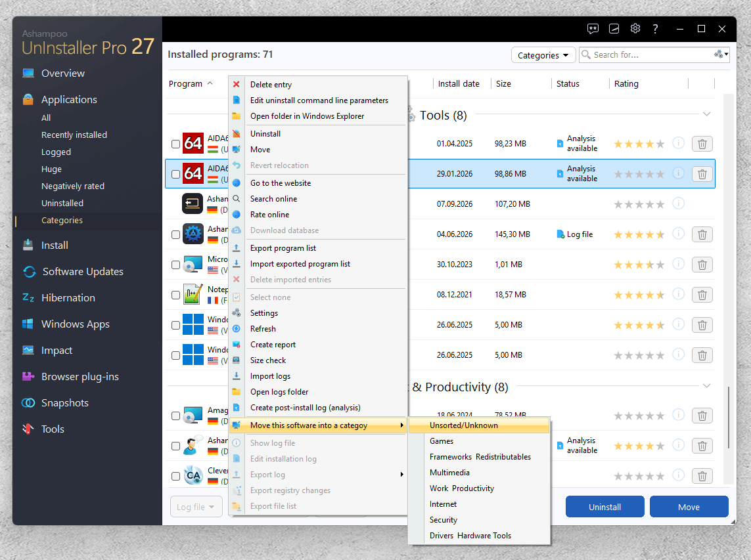Select Uninstall in context menu
This screenshot has width=751, height=560.
[265, 133]
